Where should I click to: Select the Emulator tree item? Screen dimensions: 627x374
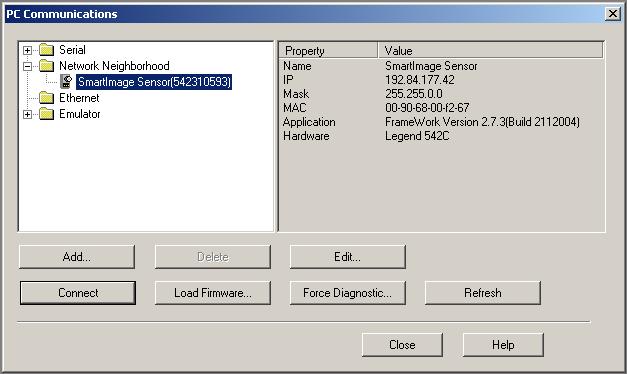pos(80,114)
